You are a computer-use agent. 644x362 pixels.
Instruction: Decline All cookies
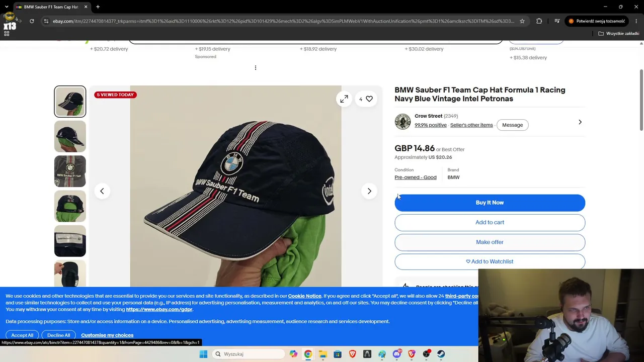[x=59, y=335]
